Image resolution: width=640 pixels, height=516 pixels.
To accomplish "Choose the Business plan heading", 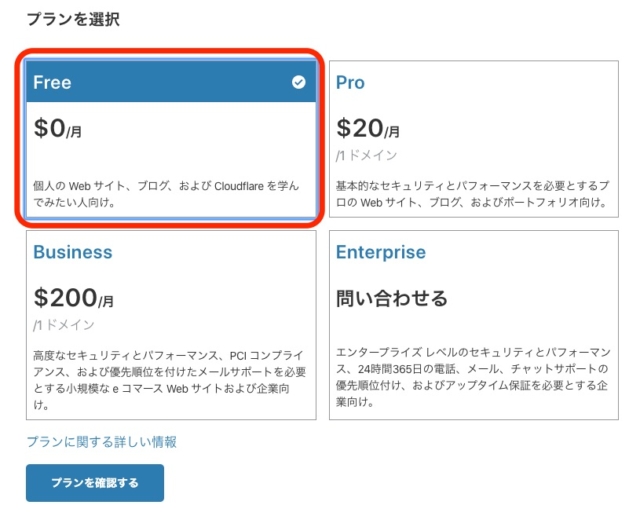I will point(73,252).
